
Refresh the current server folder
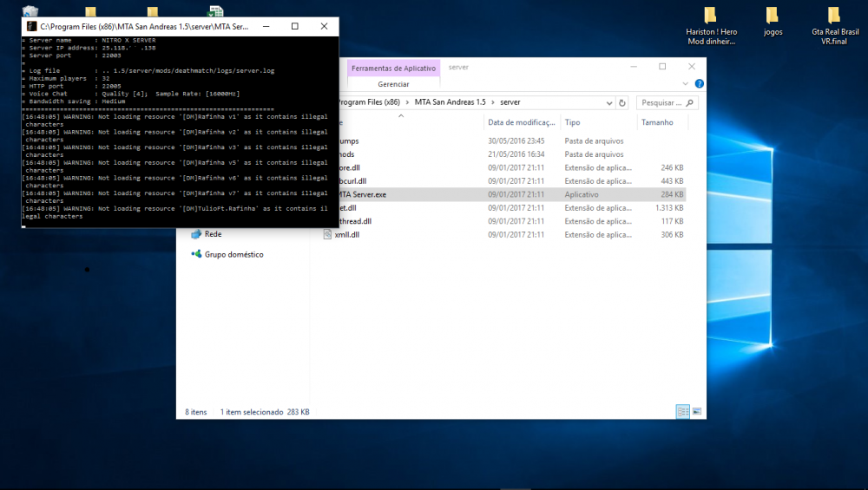(622, 102)
